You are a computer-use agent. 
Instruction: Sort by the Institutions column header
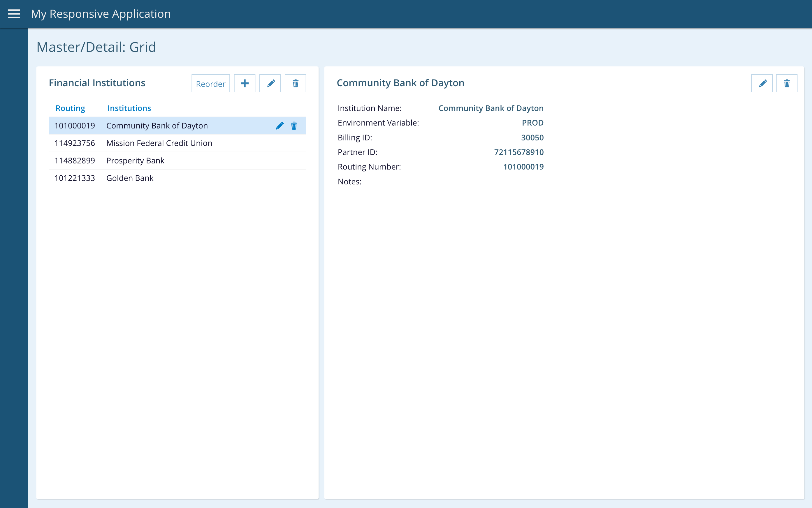pyautogui.click(x=129, y=108)
